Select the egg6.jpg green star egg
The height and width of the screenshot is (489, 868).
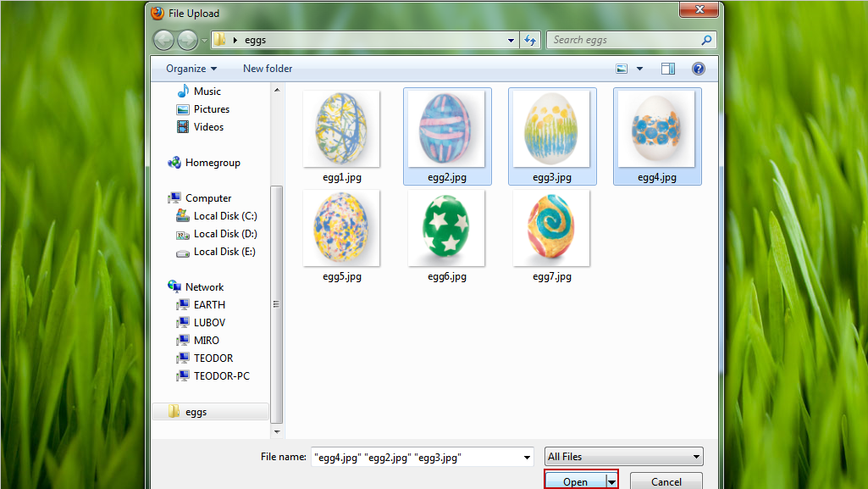coord(446,228)
